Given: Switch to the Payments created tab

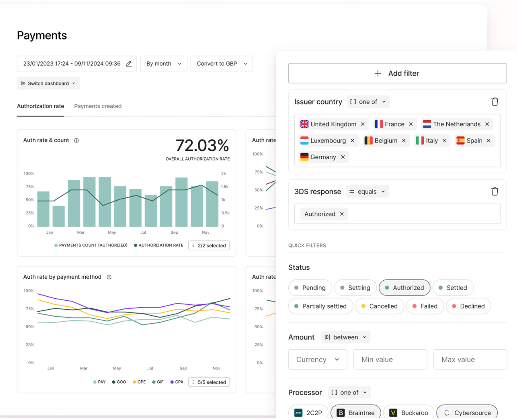Looking at the screenshot, I should [x=98, y=106].
